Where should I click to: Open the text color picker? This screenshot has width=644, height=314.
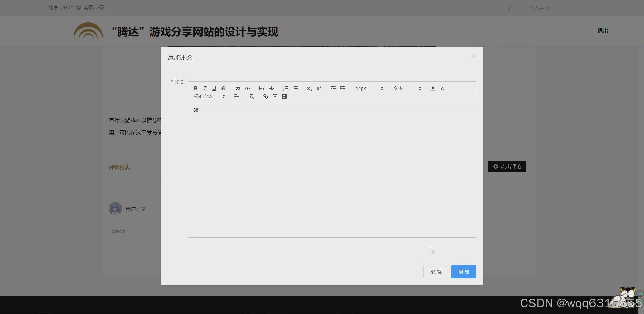[433, 88]
